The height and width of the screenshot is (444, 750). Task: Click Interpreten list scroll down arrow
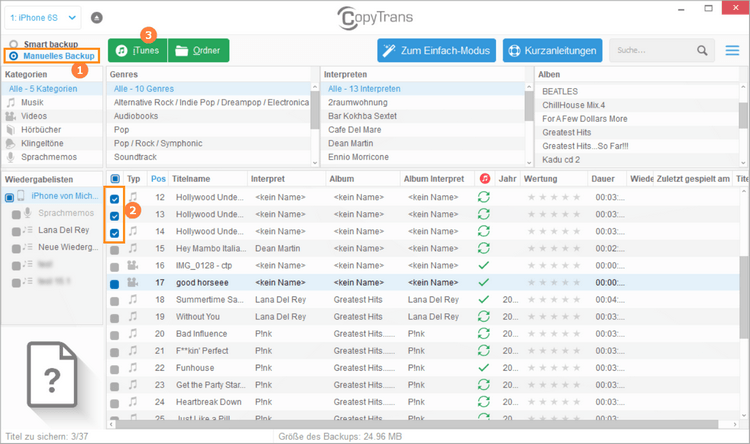tap(529, 163)
